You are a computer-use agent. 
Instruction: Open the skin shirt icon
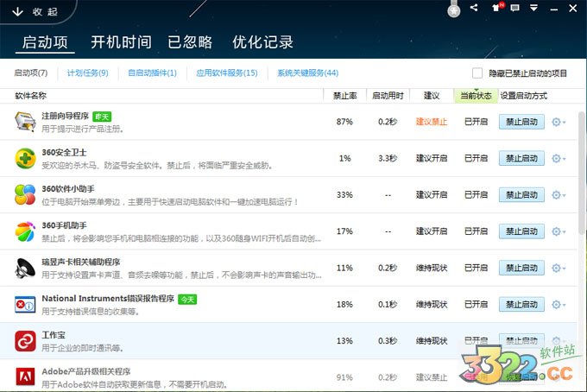pyautogui.click(x=497, y=7)
